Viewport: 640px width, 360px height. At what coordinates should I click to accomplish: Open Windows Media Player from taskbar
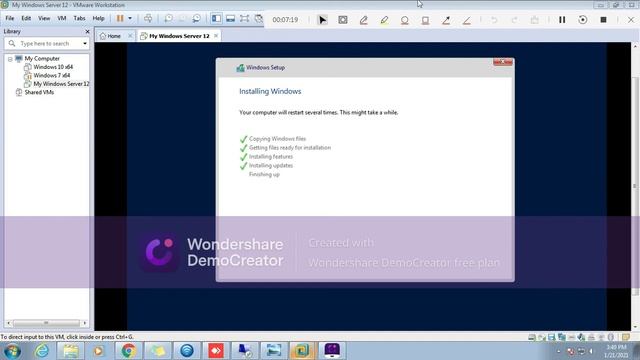click(98, 351)
